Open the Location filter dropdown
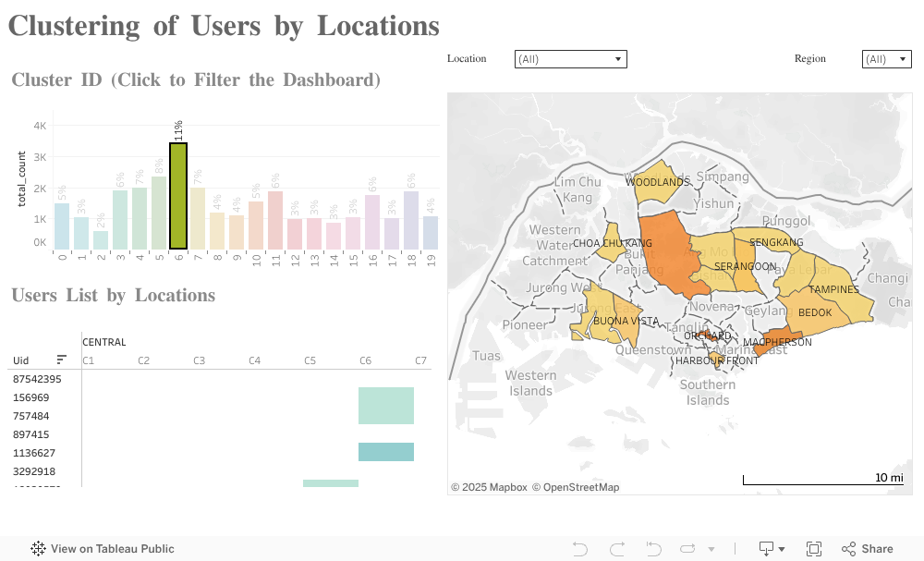This screenshot has height=561, width=924. tap(570, 59)
